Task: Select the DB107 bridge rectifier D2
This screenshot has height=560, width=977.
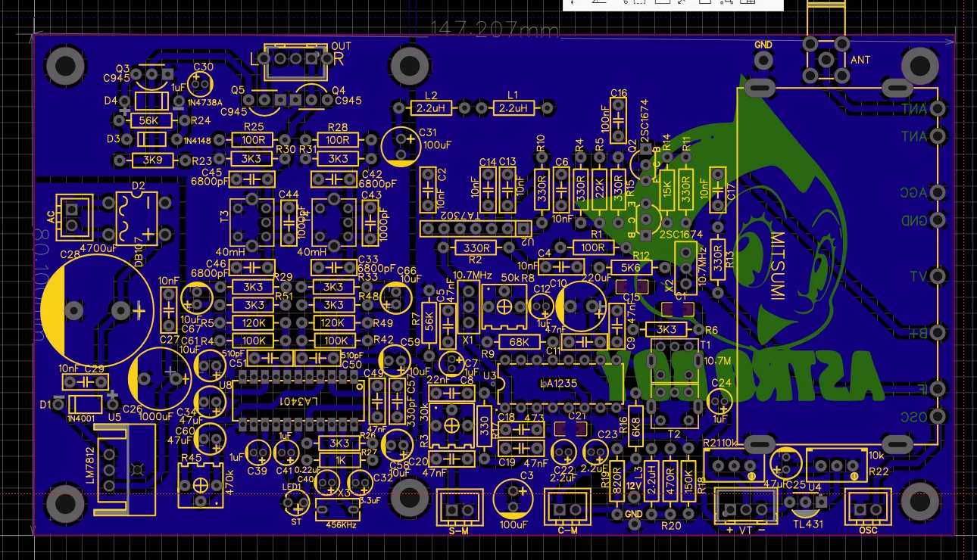Action: (x=136, y=218)
